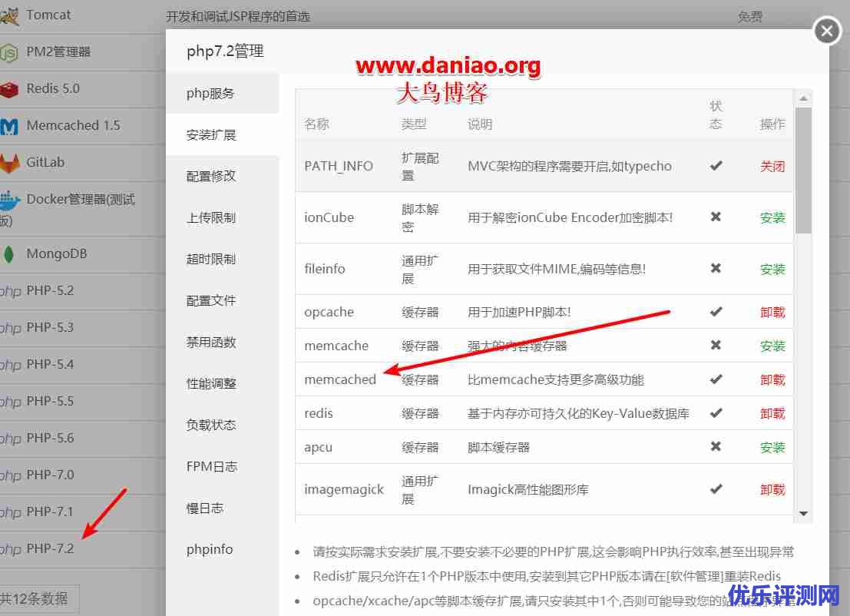The width and height of the screenshot is (850, 616).
Task: Click the PM2 manager icon
Action: tap(9, 53)
